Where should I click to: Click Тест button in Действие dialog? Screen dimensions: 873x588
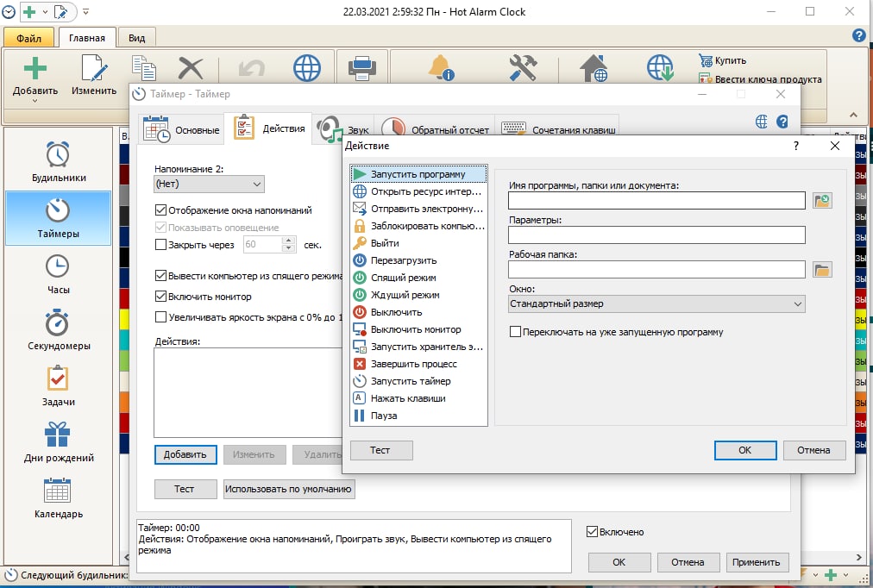pyautogui.click(x=381, y=450)
